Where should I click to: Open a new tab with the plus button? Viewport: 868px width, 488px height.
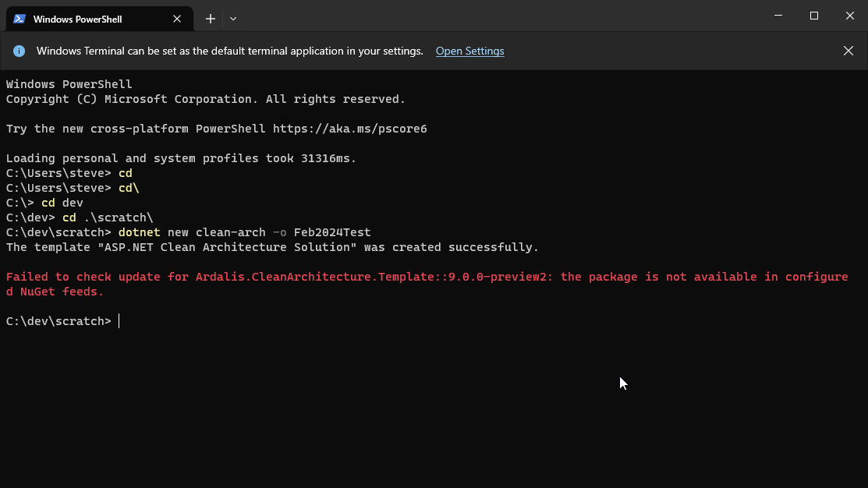click(x=211, y=19)
